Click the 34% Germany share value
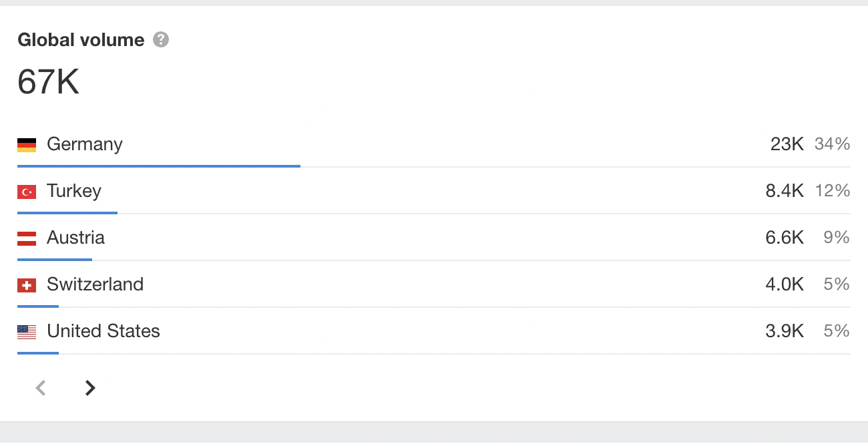The height and width of the screenshot is (446, 868). [832, 144]
